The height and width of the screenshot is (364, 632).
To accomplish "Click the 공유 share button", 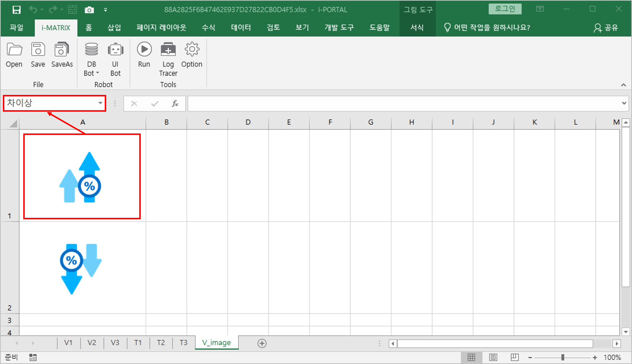I will click(x=606, y=28).
